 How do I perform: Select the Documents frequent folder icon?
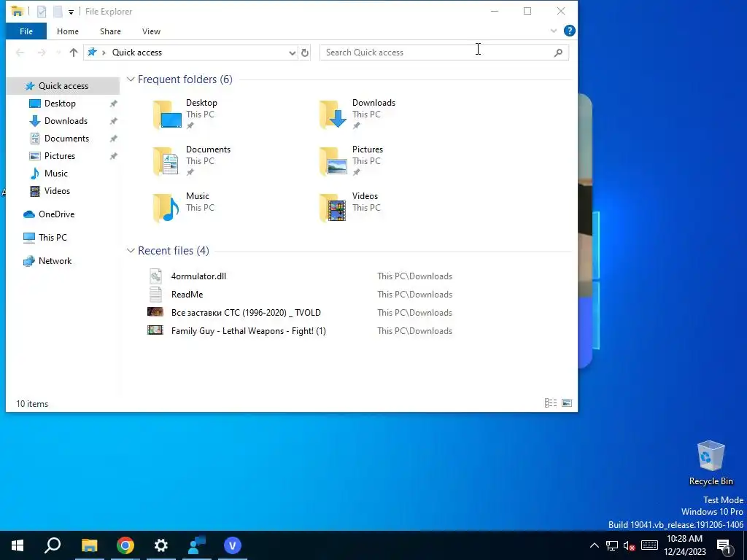(166, 161)
